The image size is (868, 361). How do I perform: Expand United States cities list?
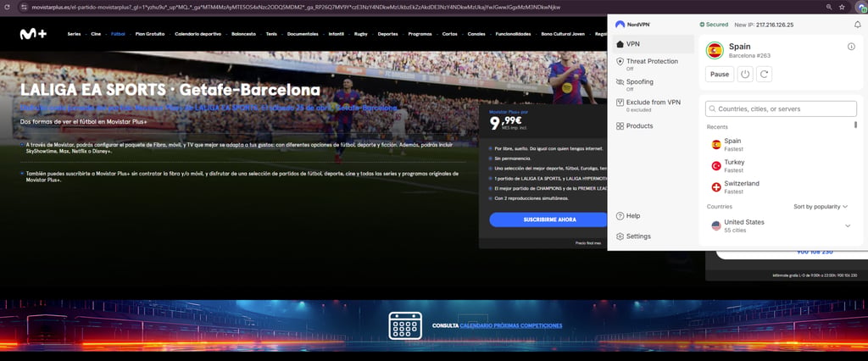(x=848, y=225)
